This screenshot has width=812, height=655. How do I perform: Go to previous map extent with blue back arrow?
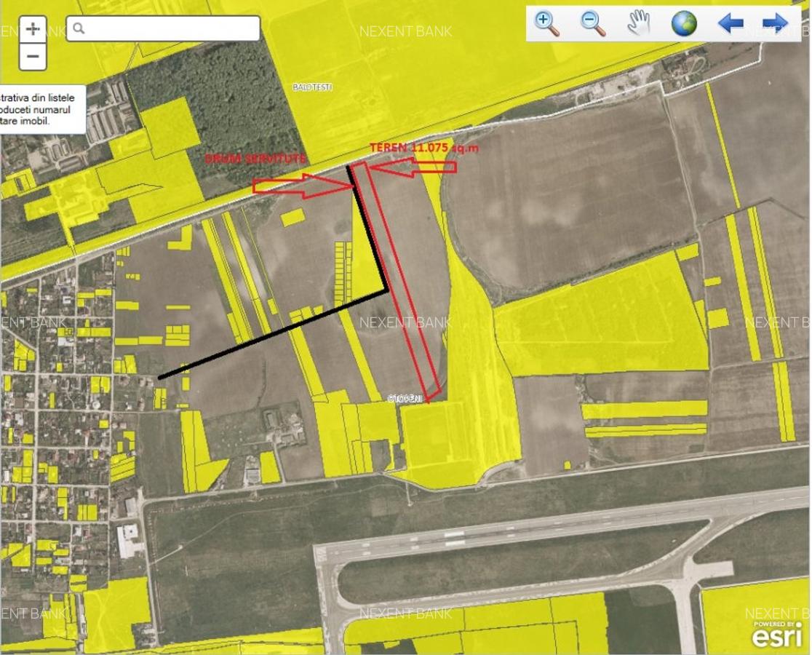(731, 22)
